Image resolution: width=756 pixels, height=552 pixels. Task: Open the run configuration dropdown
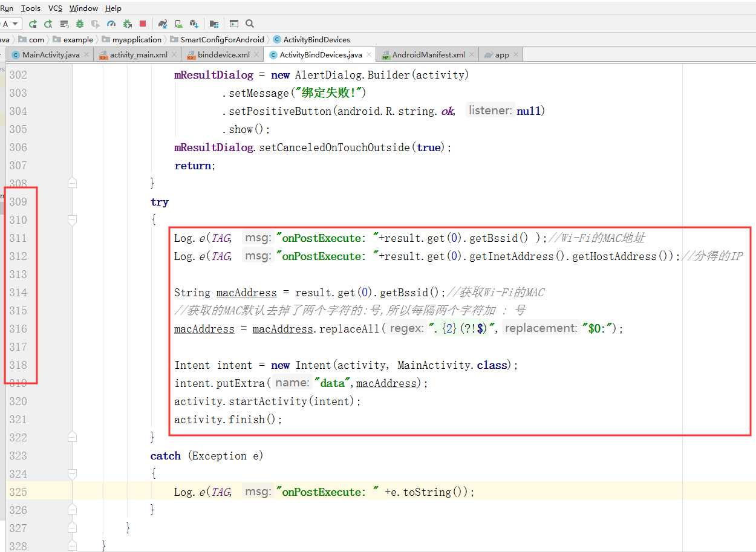coord(11,24)
